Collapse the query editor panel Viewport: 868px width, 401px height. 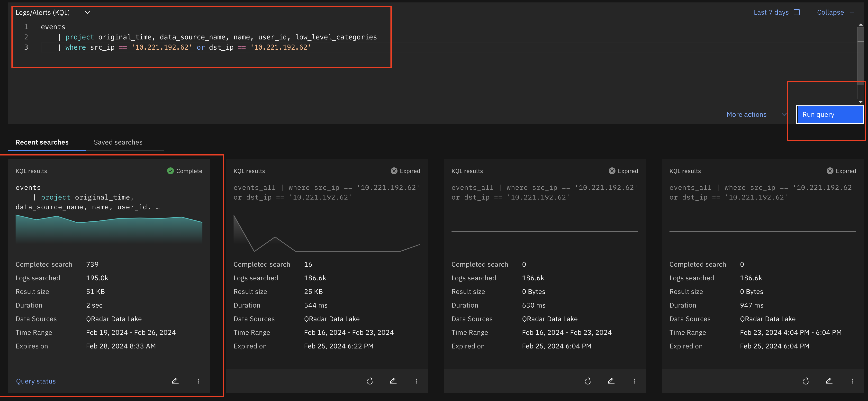tap(835, 12)
